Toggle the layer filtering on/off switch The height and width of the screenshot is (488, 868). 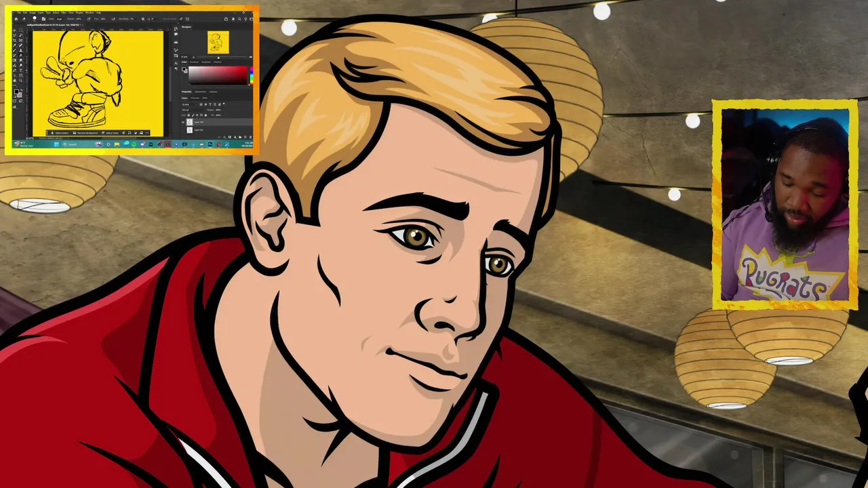click(224, 104)
